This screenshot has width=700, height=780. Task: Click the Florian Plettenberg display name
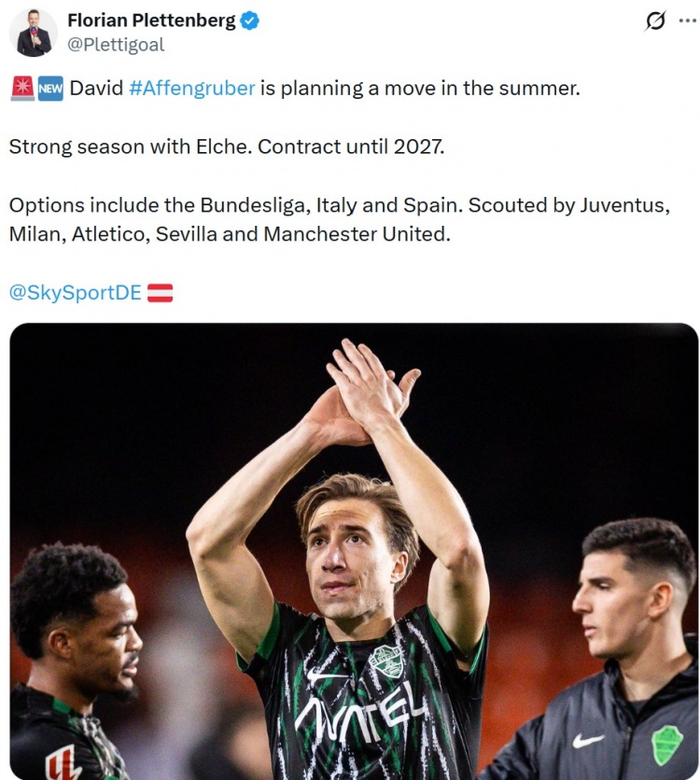click(151, 21)
